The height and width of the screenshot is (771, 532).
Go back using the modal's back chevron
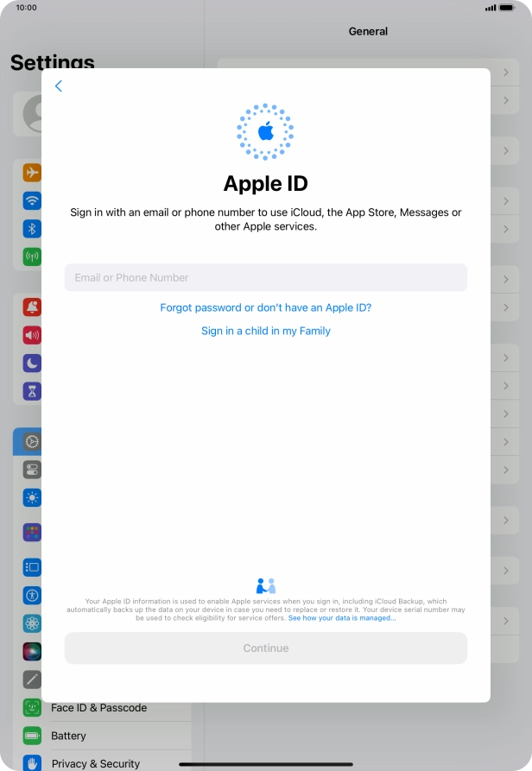(x=59, y=86)
